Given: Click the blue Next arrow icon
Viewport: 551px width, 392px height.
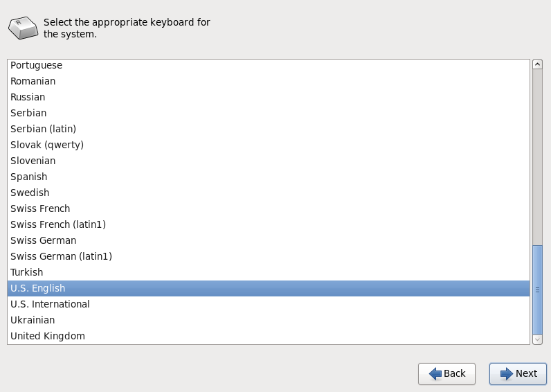Looking at the screenshot, I should [x=507, y=374].
